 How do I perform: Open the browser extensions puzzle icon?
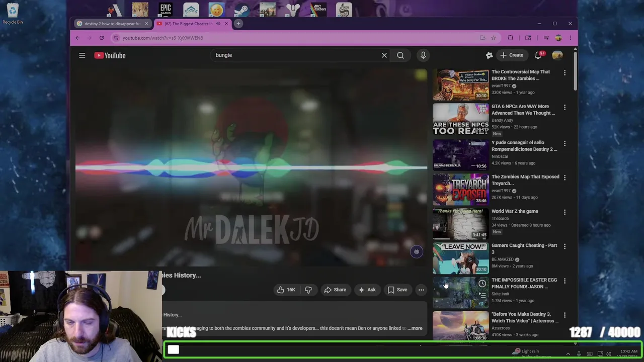pyautogui.click(x=510, y=38)
